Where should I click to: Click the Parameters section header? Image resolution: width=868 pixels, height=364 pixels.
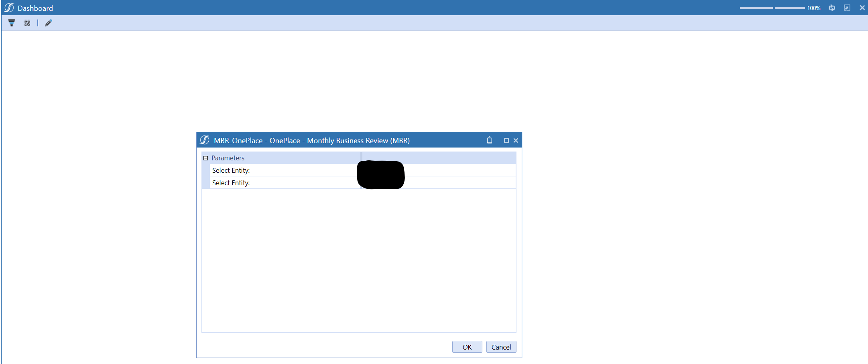pyautogui.click(x=228, y=158)
